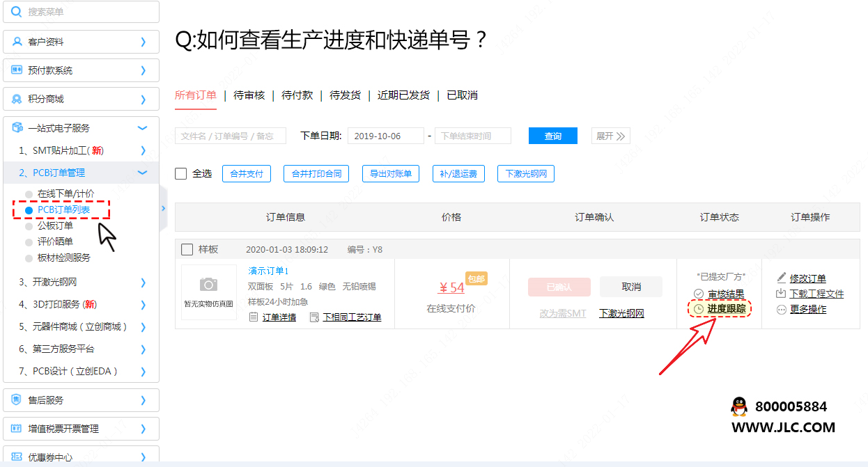Open the 近期已发货 tab
Screen dimensions: 868x467
[403, 95]
